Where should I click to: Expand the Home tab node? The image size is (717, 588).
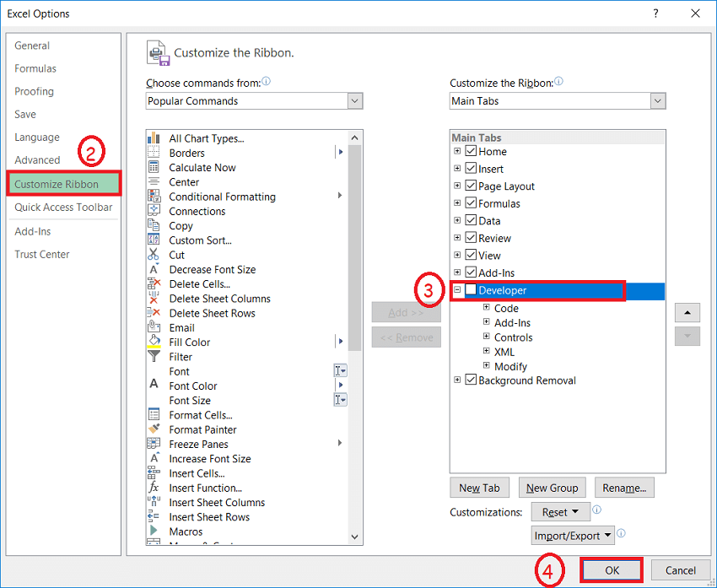[457, 151]
